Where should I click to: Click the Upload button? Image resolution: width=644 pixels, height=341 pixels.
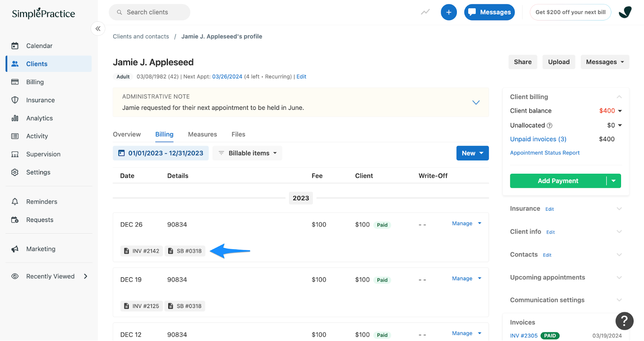pos(559,62)
